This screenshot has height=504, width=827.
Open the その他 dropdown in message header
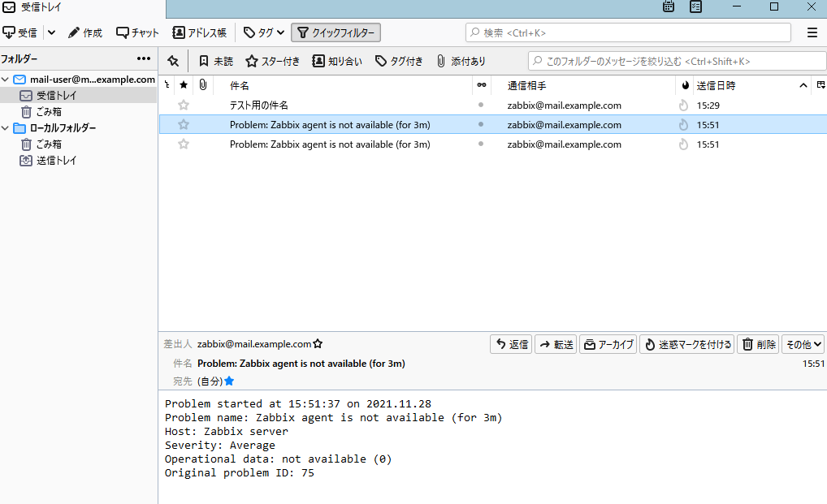(x=803, y=343)
